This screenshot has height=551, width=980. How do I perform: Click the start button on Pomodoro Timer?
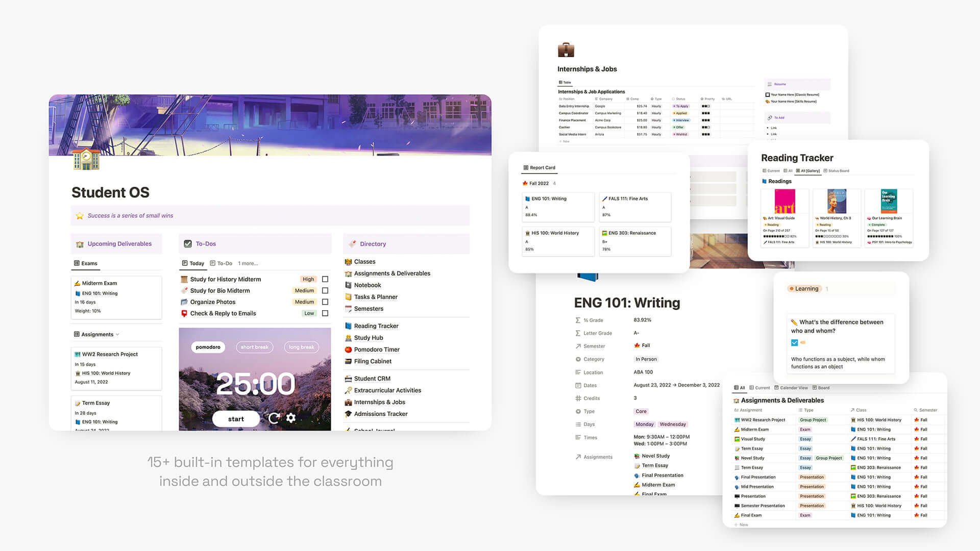tap(236, 418)
